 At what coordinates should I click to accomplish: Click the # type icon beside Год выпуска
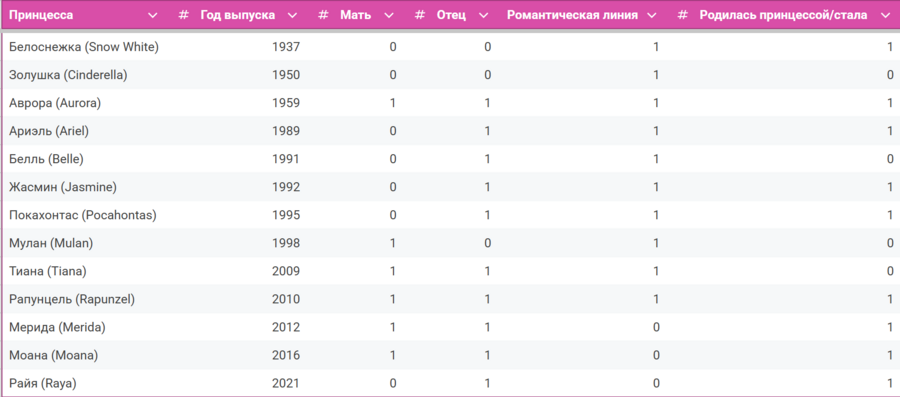[184, 15]
